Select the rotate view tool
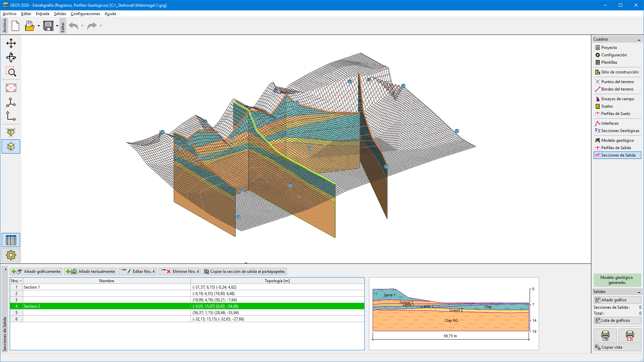This screenshot has height=362, width=644. [x=11, y=57]
